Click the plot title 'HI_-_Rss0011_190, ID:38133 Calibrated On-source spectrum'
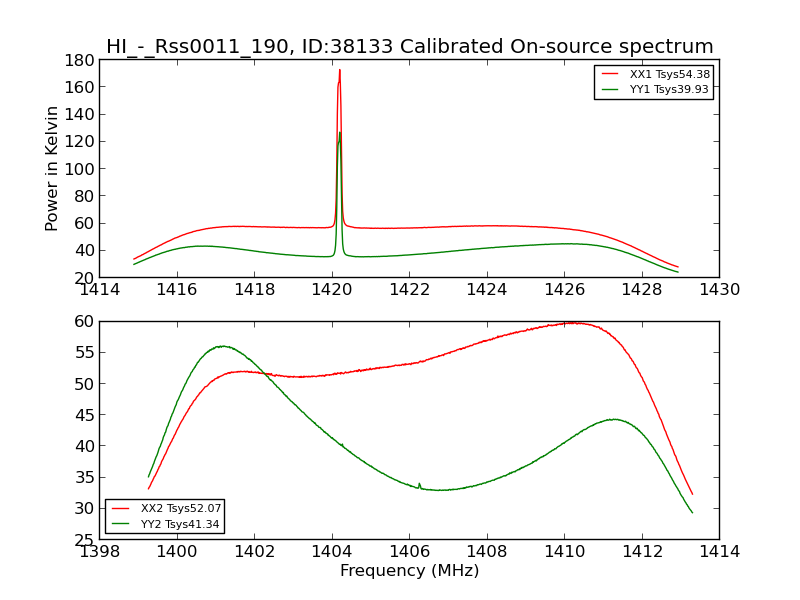Viewport: 800px width, 600px height. coord(409,46)
